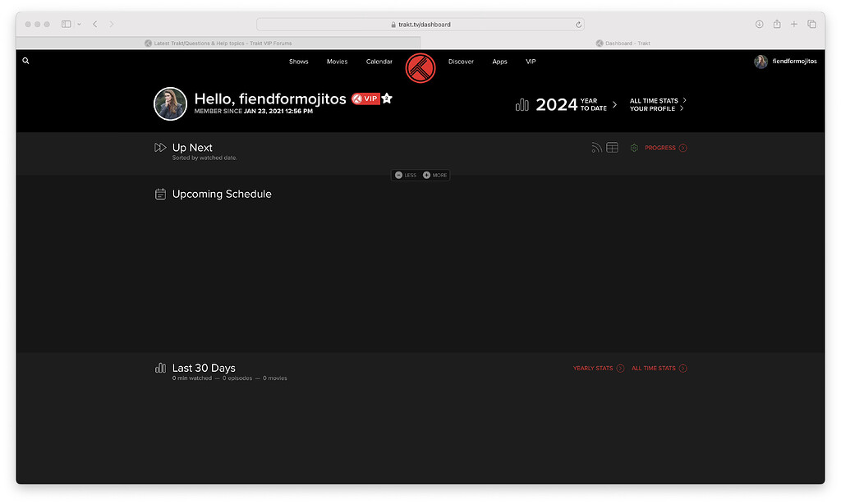Expand the Your Profile chevron
841x504 pixels.
(x=682, y=108)
